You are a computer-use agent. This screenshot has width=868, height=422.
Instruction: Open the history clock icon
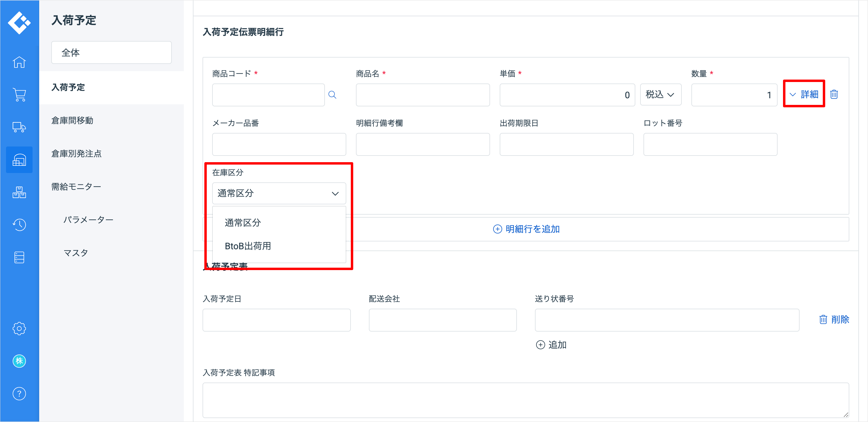[x=19, y=225]
